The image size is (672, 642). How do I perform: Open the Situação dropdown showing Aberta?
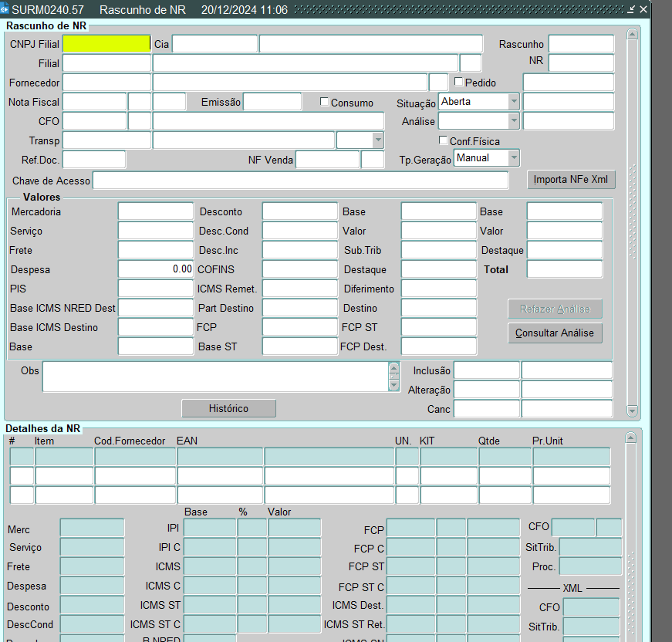(513, 102)
